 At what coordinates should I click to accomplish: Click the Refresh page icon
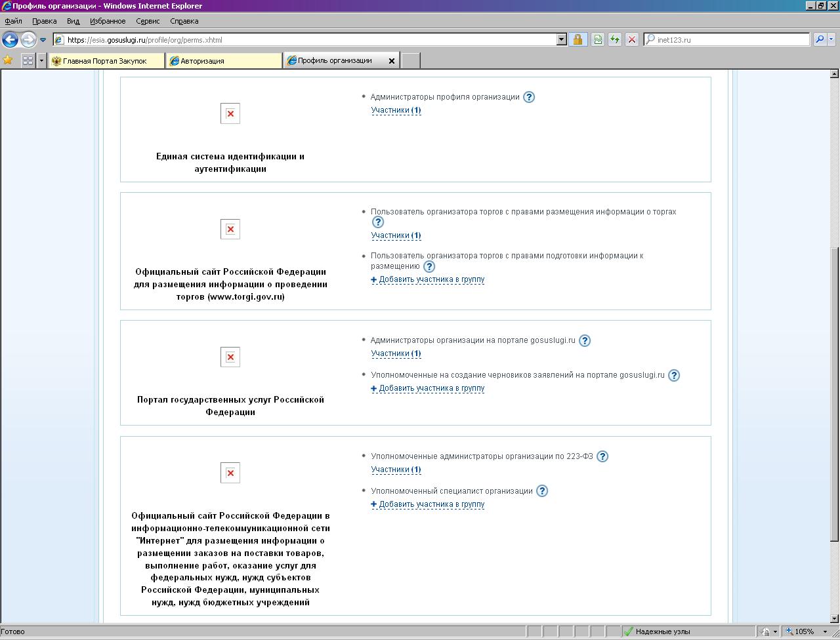coord(615,39)
